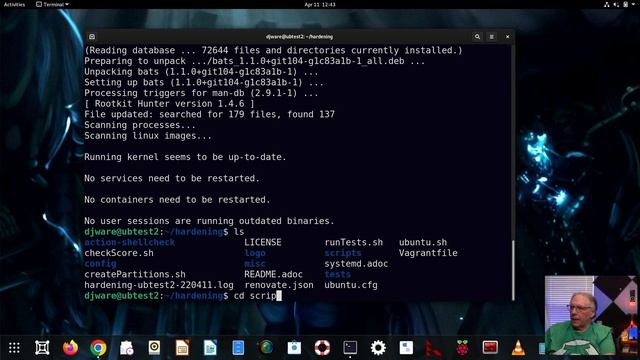Launch VLC media player from the dock
Viewport: 640px width, 360px height.
518,348
